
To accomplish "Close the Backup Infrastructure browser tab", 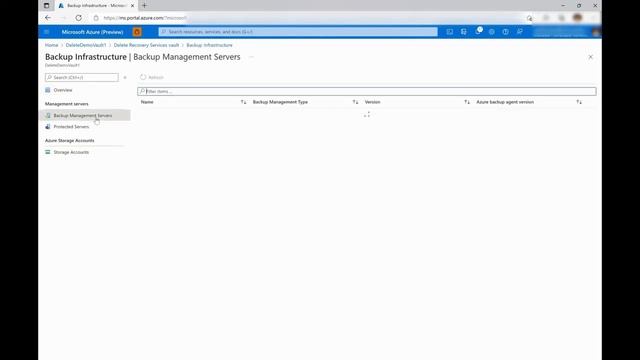I will 132,6.
